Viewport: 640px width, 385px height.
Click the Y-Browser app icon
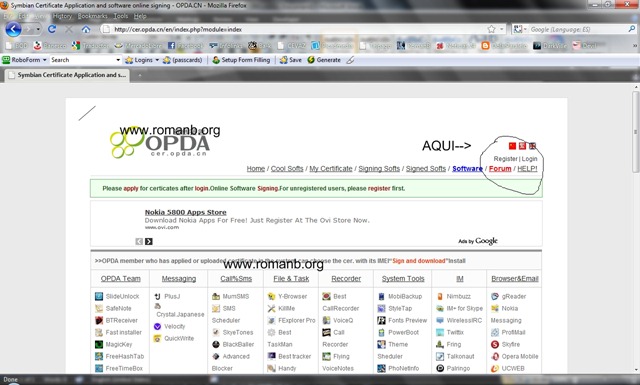point(271,296)
